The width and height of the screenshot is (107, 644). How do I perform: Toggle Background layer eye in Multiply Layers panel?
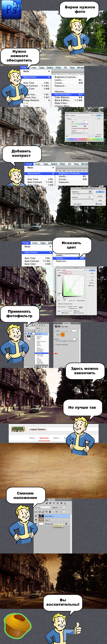tap(36, 524)
